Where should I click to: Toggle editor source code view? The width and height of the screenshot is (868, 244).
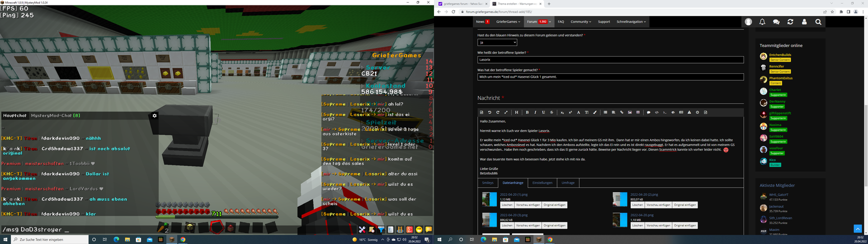[481, 112]
